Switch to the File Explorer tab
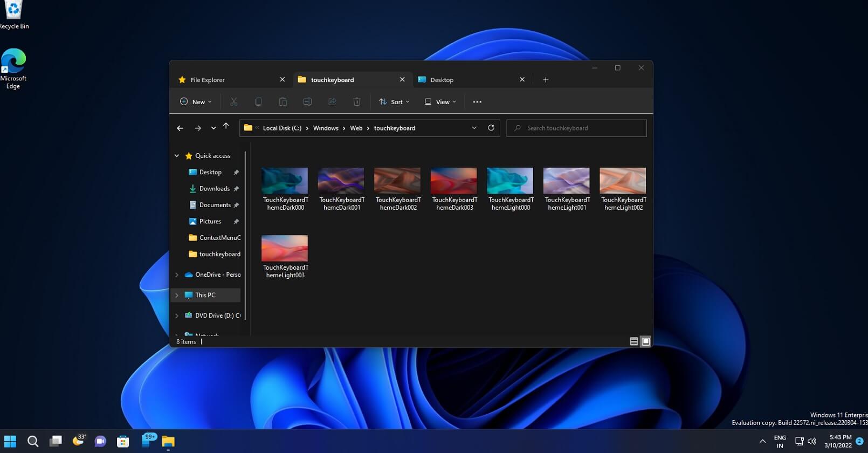The height and width of the screenshot is (453, 868). click(208, 80)
